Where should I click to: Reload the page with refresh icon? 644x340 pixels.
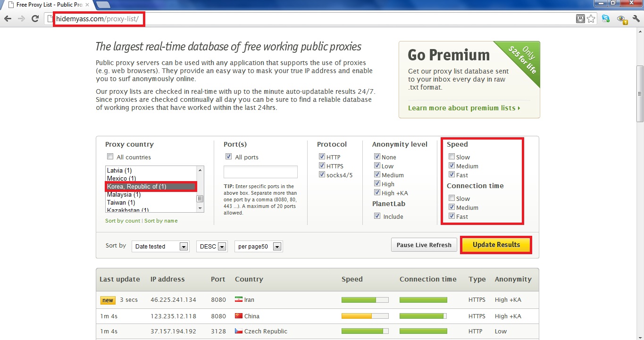(35, 19)
